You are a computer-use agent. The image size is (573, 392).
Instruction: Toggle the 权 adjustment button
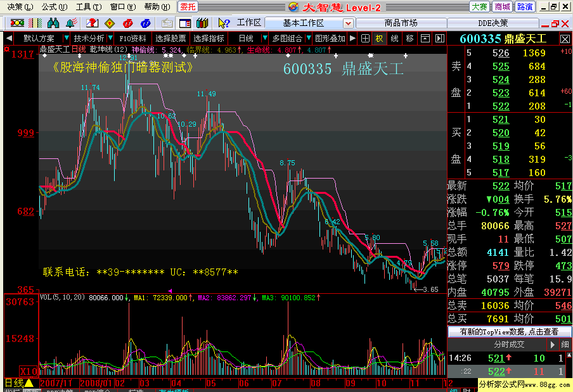[x=379, y=39]
